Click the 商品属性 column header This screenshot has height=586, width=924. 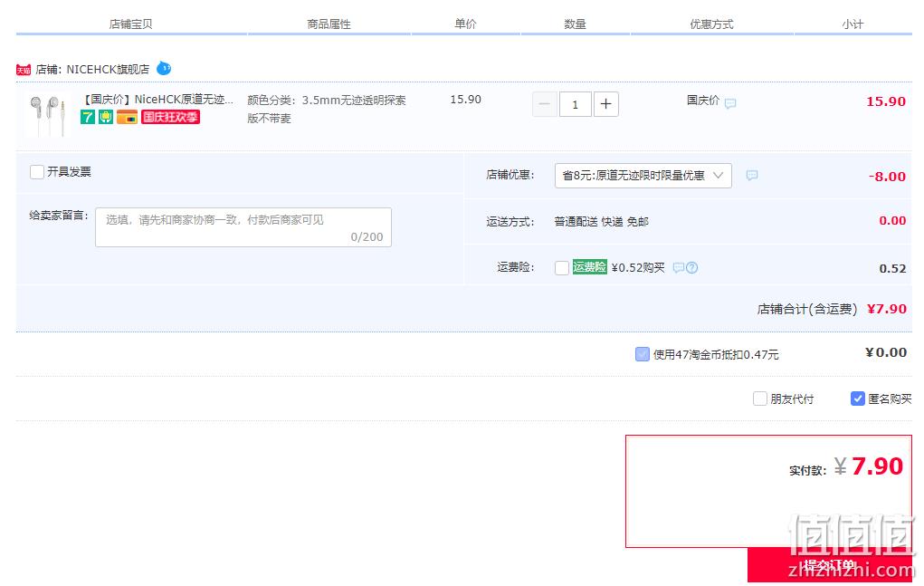pos(329,24)
